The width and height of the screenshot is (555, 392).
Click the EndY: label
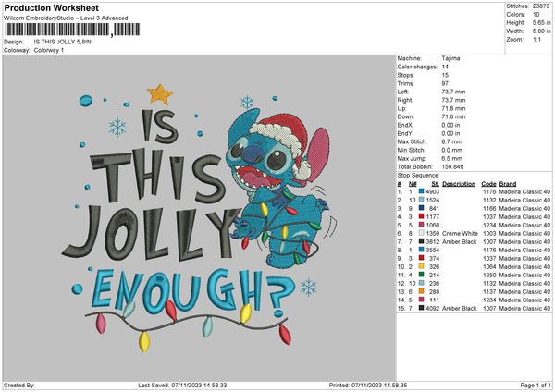pyautogui.click(x=405, y=133)
